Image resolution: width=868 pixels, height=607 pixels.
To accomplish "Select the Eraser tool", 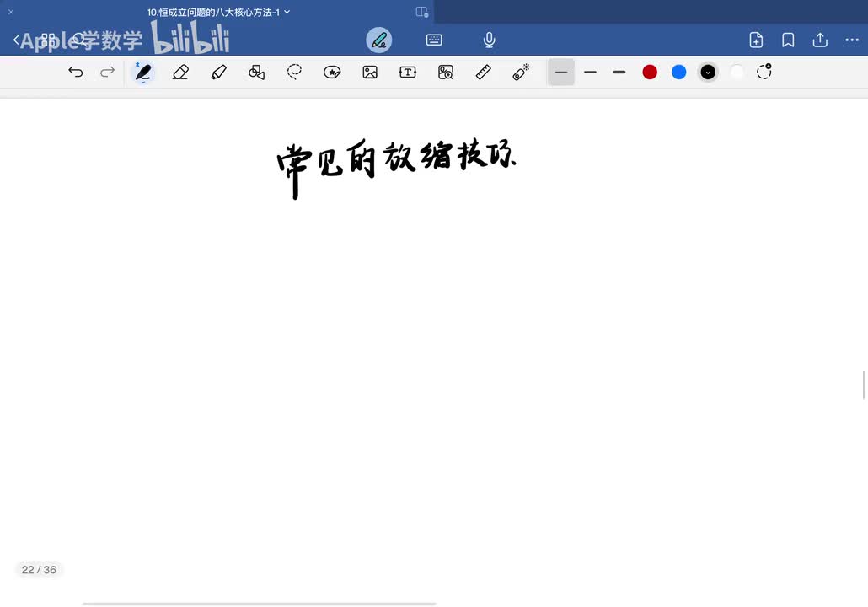I will pyautogui.click(x=181, y=72).
